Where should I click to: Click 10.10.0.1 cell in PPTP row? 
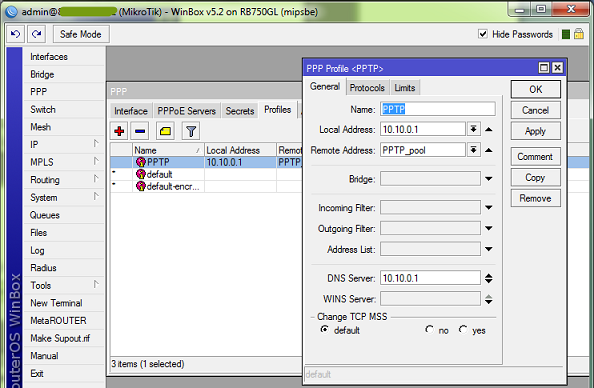click(x=240, y=162)
